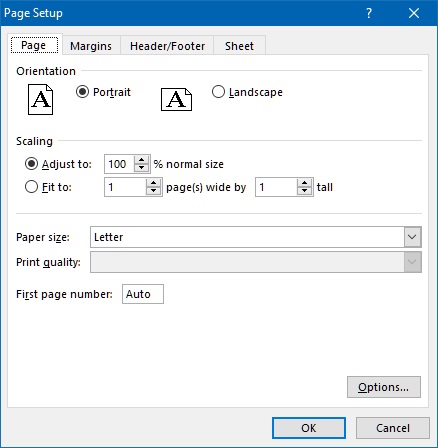Click the Print quality label

pos(48,262)
